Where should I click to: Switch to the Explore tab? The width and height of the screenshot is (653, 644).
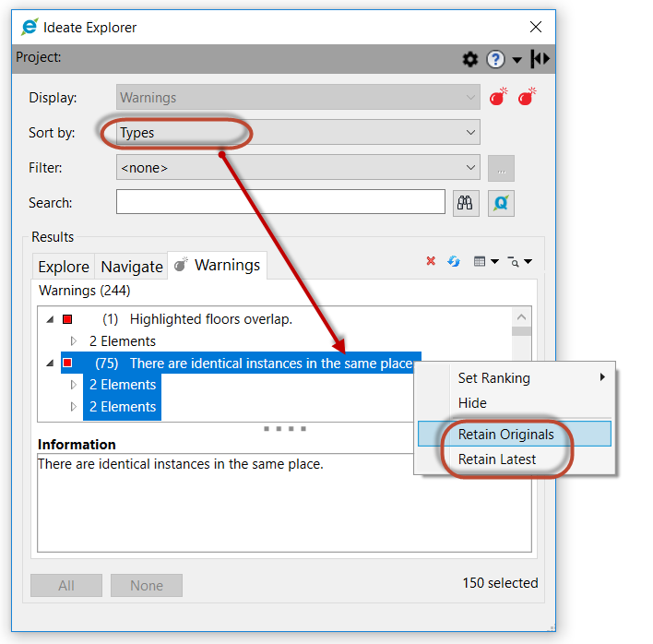(x=64, y=267)
